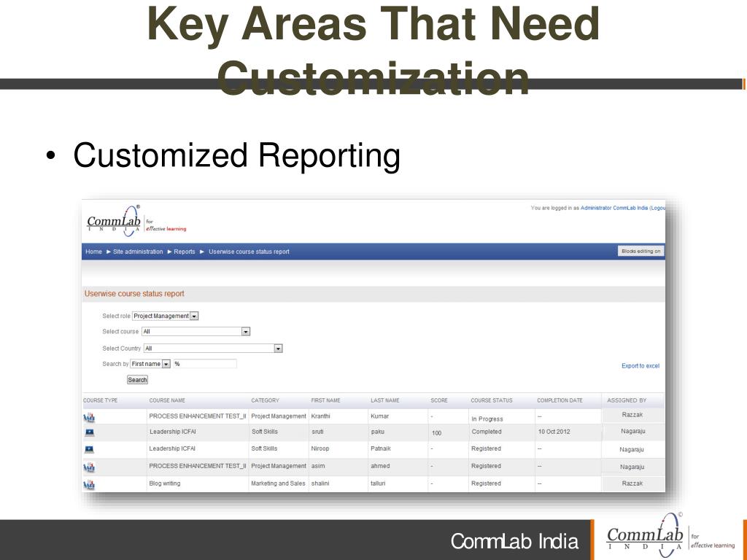The image size is (747, 560).
Task: Click the Search button
Action: pyautogui.click(x=137, y=379)
